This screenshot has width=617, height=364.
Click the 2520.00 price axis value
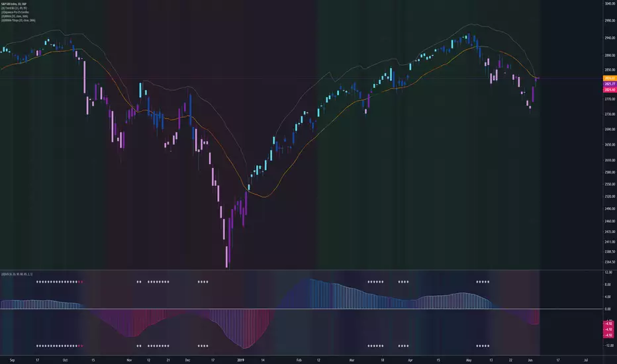610,197
